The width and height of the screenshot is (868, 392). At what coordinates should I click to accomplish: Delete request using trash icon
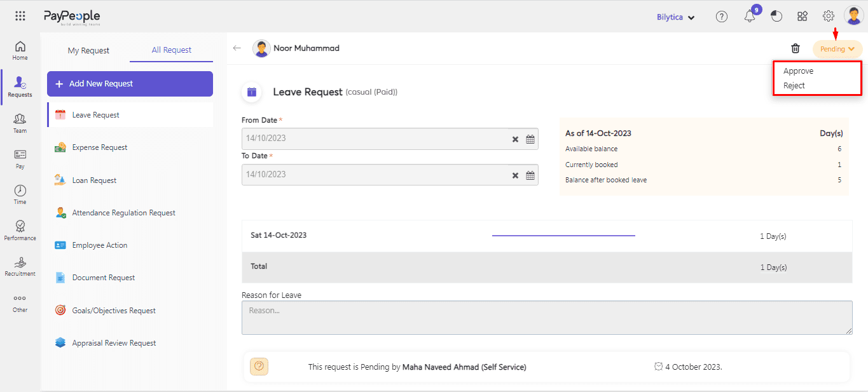(795, 48)
